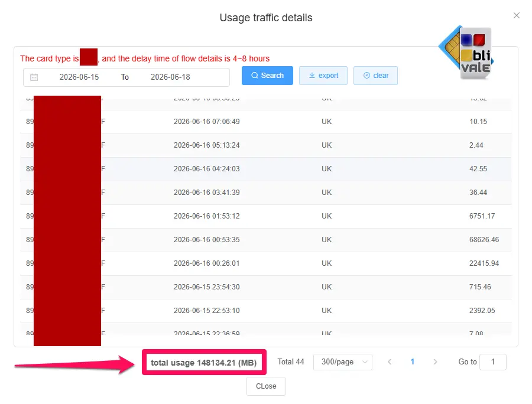Select timestamp 2026-06-16 07:06:49
The width and height of the screenshot is (532, 404).
(x=207, y=122)
